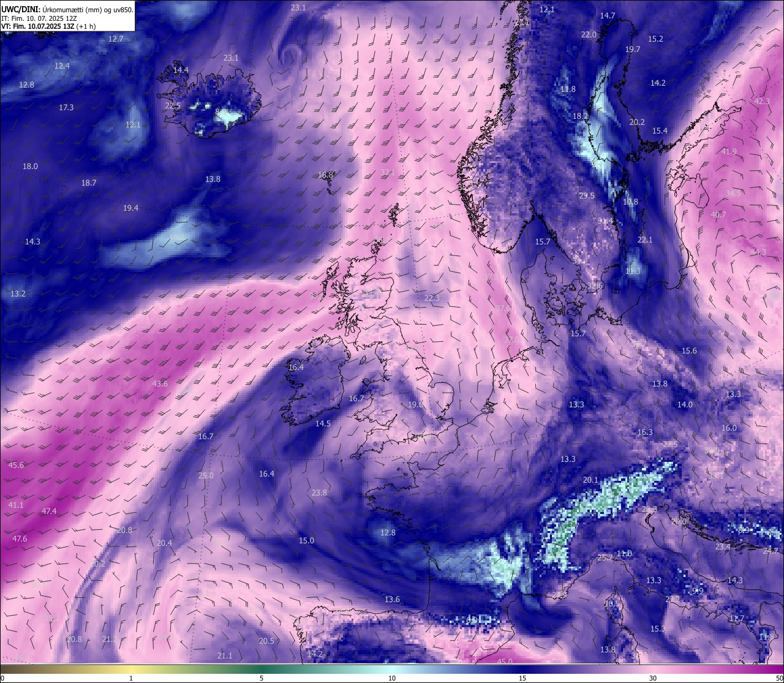Select the 34.5 map value
This screenshot has width=784, height=683.
[x=733, y=193]
